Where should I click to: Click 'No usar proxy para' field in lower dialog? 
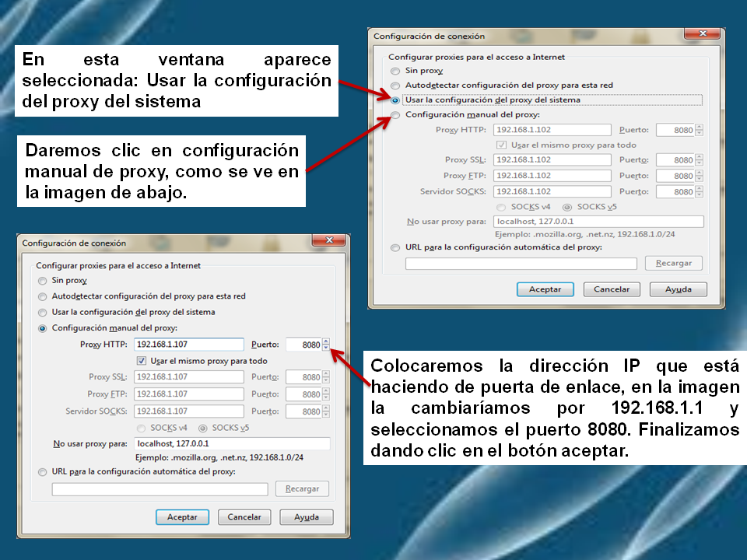[232, 443]
